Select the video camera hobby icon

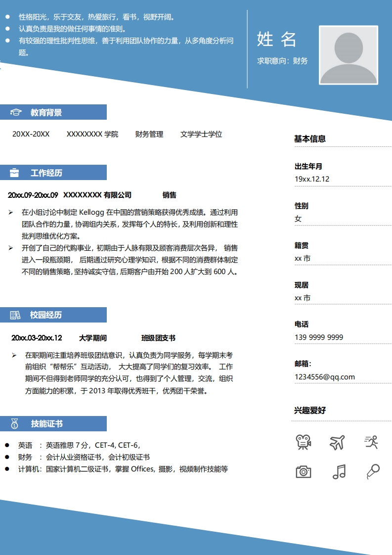tap(304, 442)
